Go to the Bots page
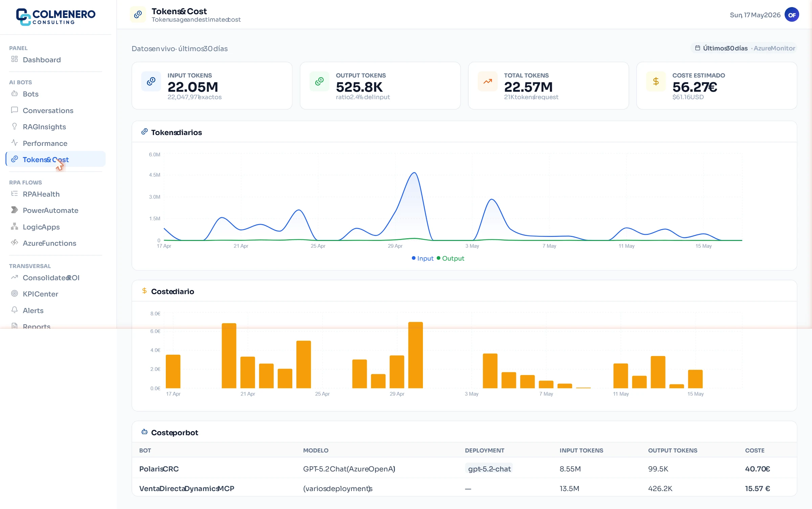The image size is (812, 509). [55, 94]
